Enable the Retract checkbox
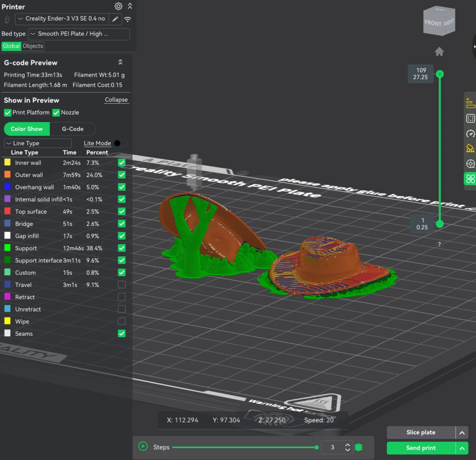Image resolution: width=476 pixels, height=460 pixels. 122,297
